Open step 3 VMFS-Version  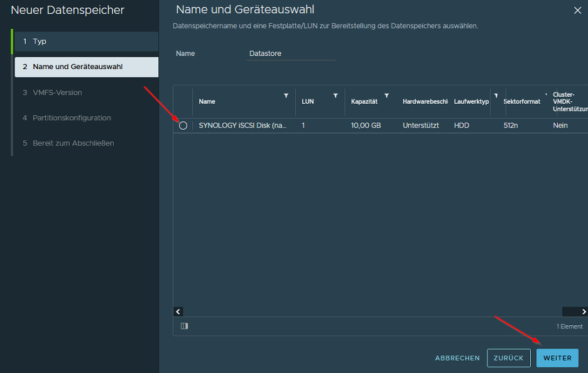pos(86,92)
